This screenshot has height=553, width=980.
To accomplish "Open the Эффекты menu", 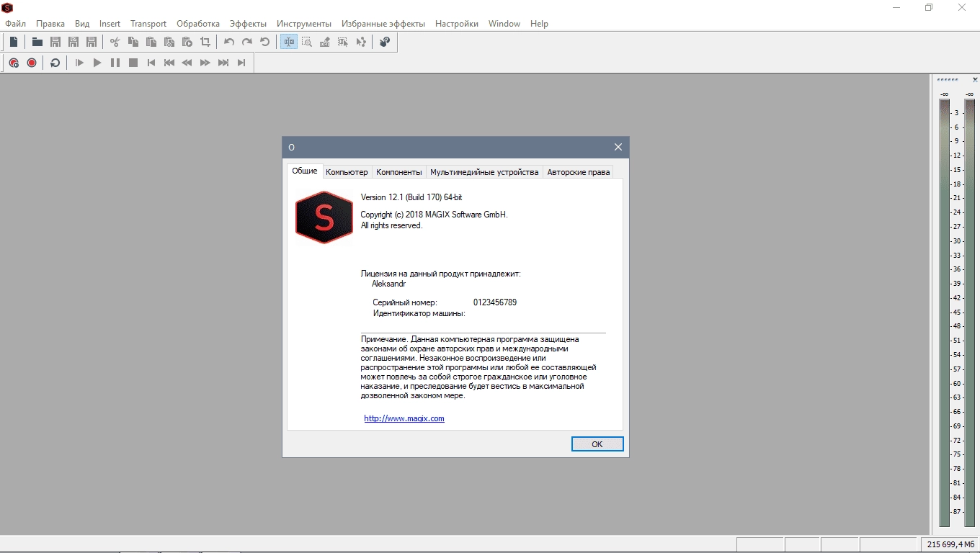I will (x=248, y=24).
